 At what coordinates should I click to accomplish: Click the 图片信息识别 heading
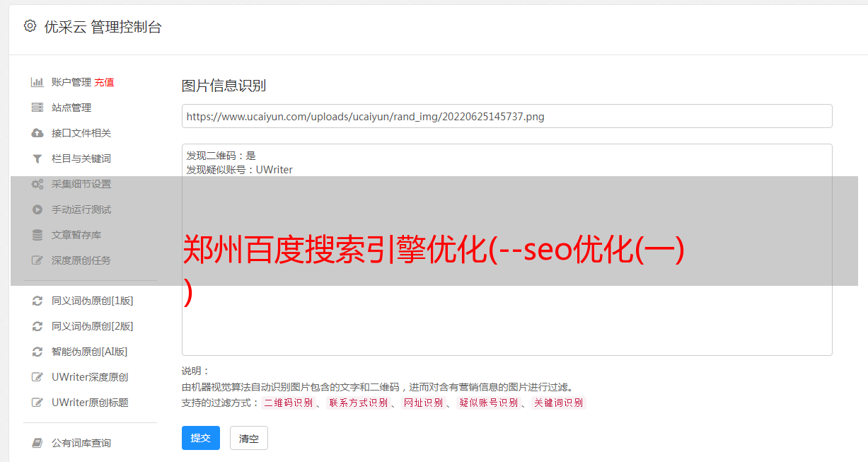pos(224,86)
